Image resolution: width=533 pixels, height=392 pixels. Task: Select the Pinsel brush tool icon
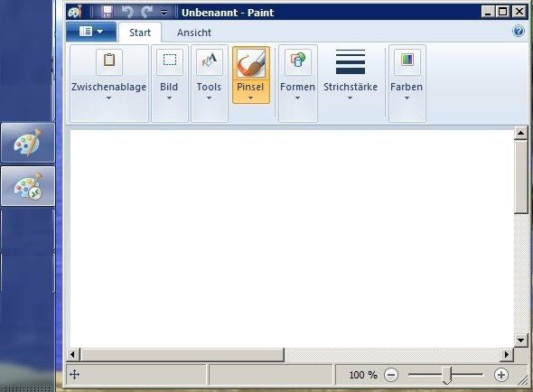[251, 63]
